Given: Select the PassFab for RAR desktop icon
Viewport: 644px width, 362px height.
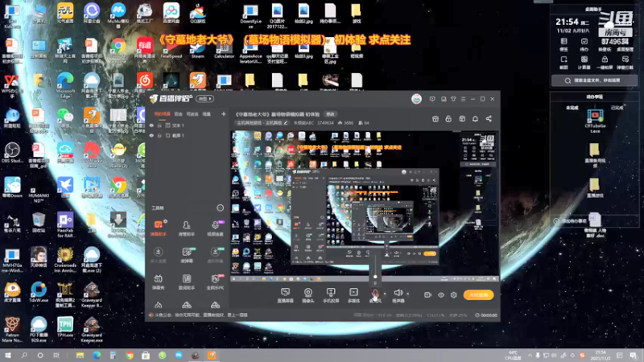Looking at the screenshot, I should click(65, 225).
